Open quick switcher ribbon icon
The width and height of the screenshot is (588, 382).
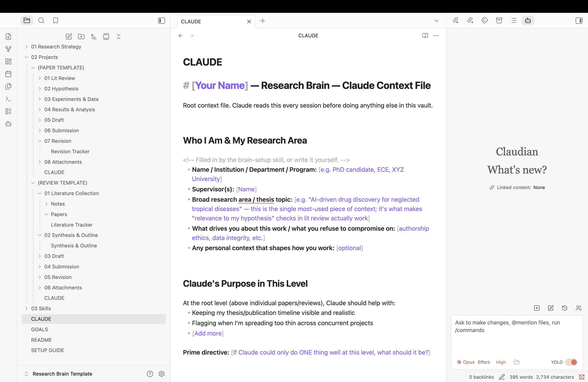[x=8, y=37]
